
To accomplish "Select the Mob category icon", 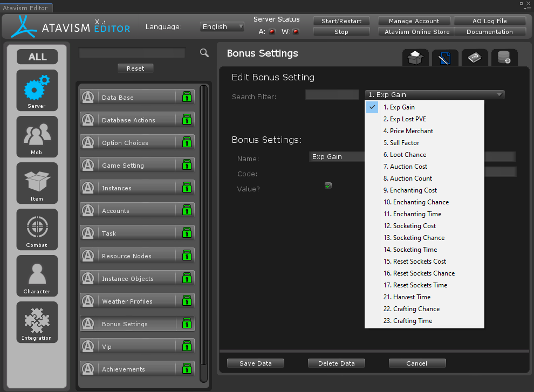I will click(x=37, y=136).
